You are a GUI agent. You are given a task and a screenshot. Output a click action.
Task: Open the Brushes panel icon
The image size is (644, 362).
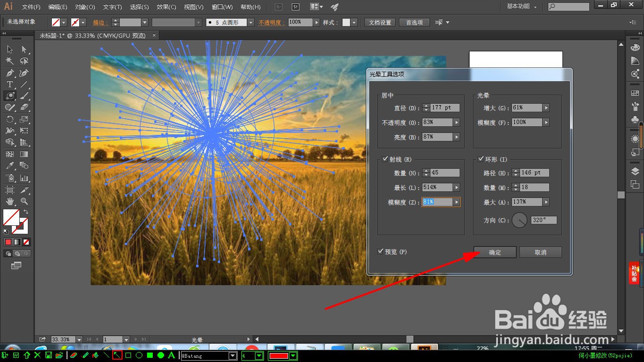coord(635,106)
